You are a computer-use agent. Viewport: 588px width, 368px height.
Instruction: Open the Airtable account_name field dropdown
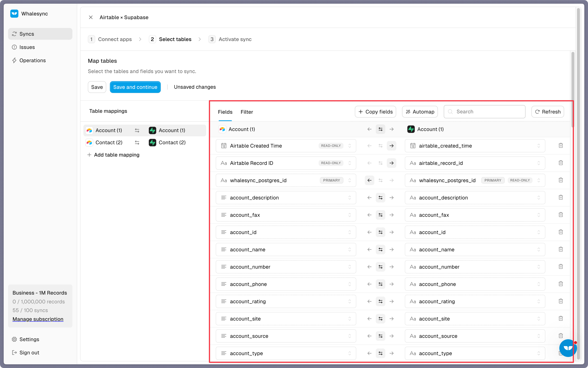point(286,250)
